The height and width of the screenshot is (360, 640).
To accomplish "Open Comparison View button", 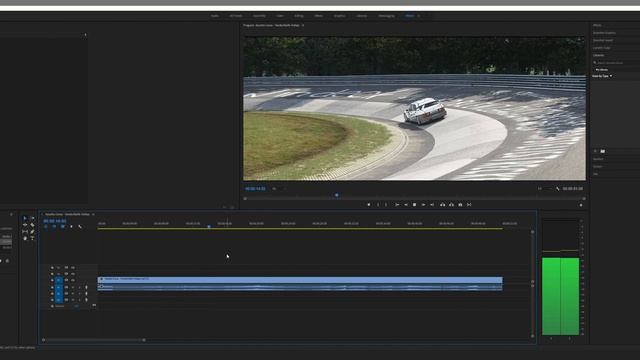I will (x=469, y=204).
